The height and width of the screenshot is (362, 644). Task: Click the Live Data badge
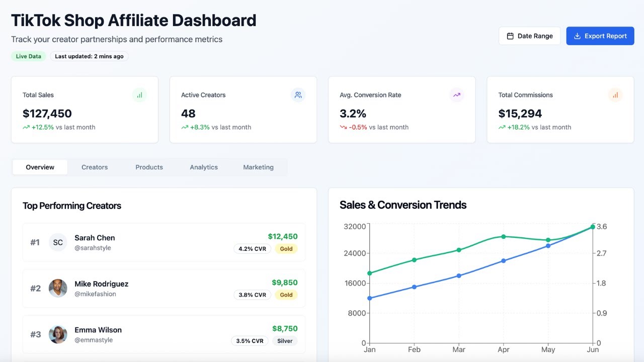[x=29, y=56]
